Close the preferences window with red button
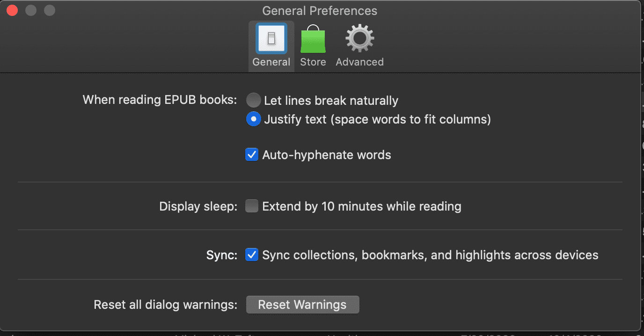644x336 pixels. click(12, 10)
